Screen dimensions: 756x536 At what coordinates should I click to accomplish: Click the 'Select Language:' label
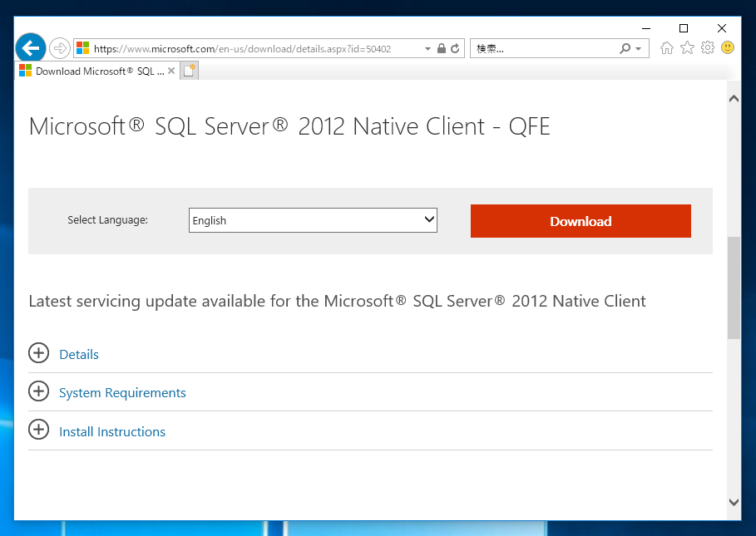click(107, 220)
